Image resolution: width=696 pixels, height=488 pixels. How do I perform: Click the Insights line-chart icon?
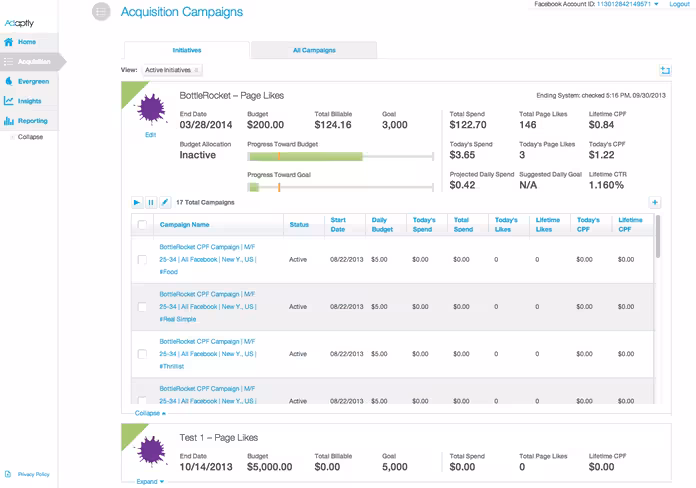point(8,101)
